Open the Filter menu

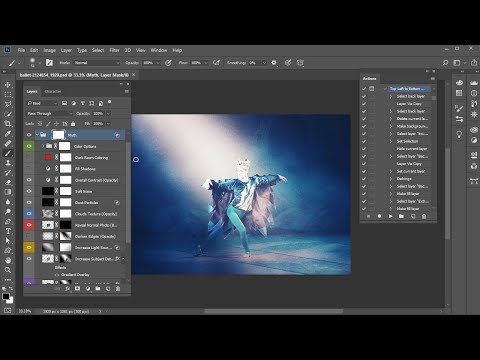coord(114,50)
